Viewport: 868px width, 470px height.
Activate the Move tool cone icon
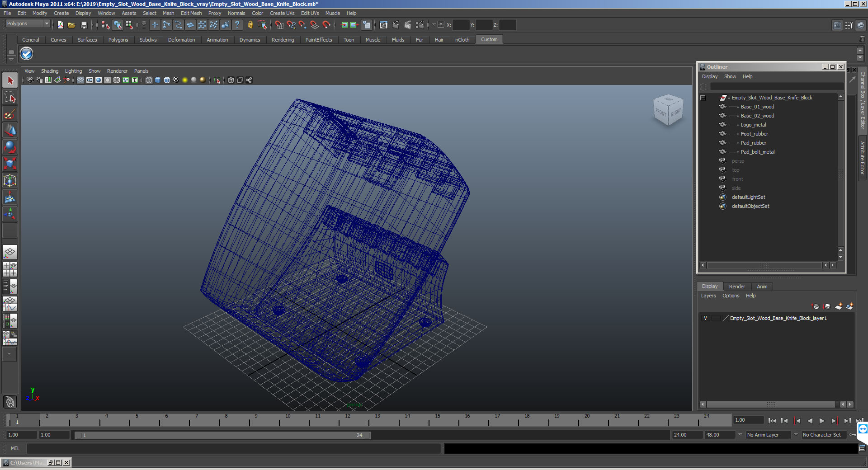coord(10,131)
